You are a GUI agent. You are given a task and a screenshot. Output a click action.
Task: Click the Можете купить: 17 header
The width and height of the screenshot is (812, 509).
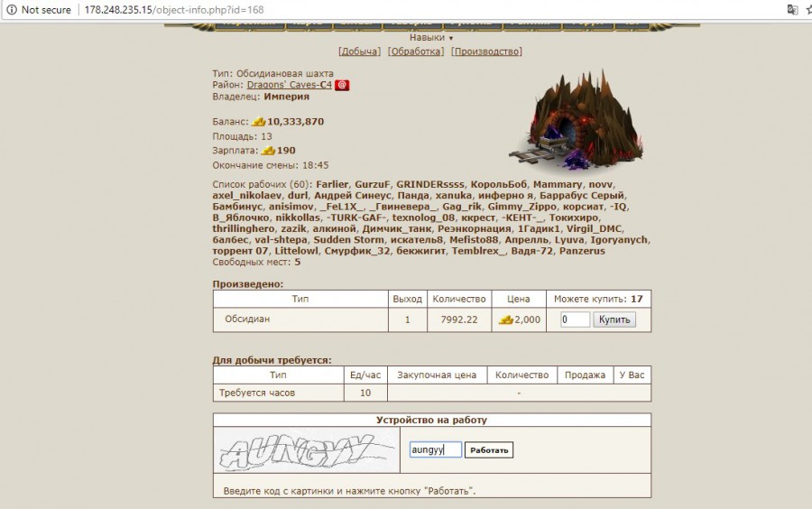coord(598,300)
